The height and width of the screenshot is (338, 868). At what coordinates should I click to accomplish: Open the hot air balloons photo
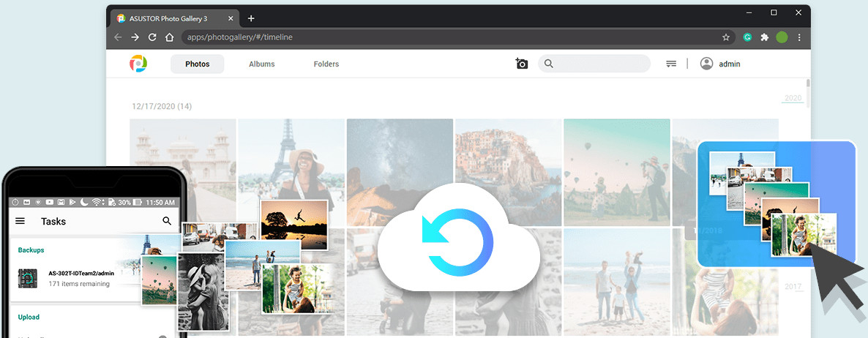coord(617,171)
